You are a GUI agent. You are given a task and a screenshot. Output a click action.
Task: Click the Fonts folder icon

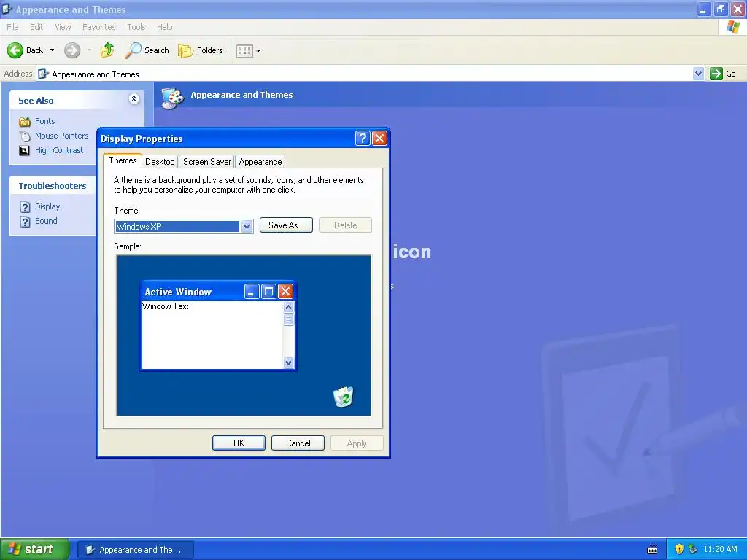(24, 122)
